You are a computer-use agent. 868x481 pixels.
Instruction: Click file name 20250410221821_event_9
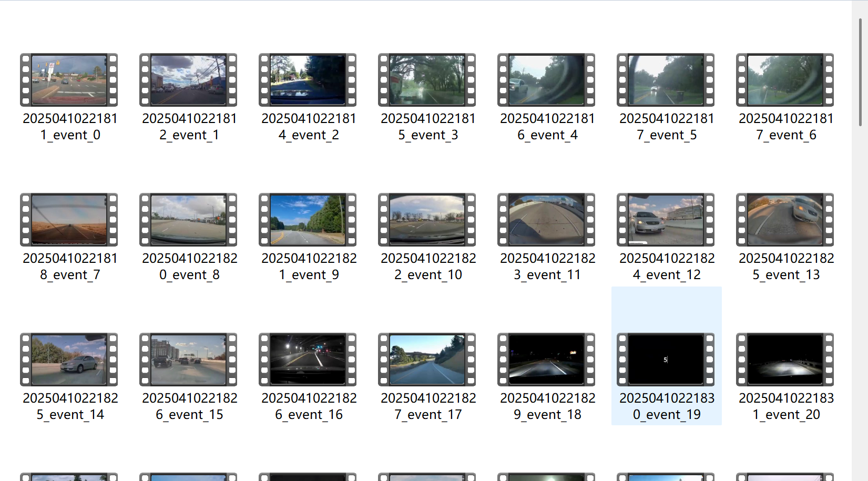coord(309,267)
